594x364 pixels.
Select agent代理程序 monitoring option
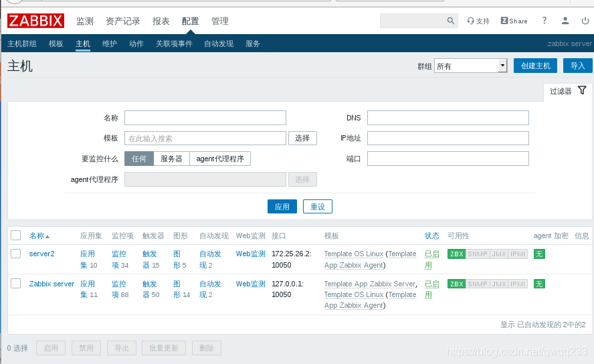(220, 159)
